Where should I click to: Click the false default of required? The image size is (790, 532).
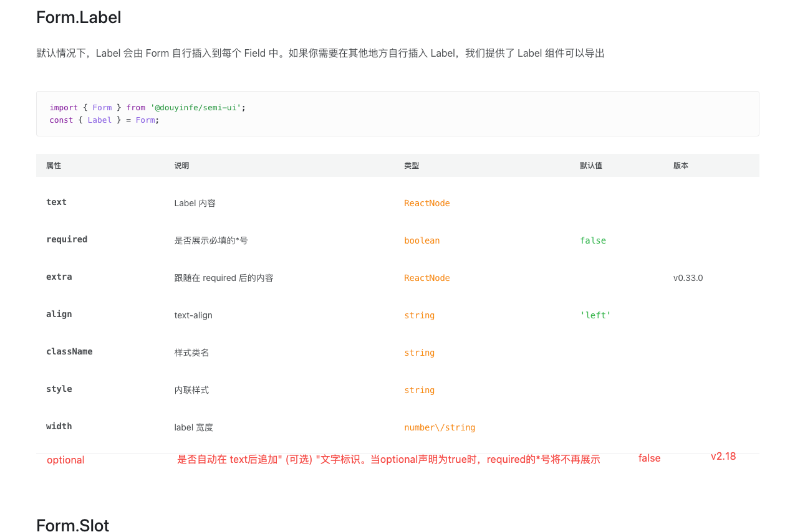point(592,240)
